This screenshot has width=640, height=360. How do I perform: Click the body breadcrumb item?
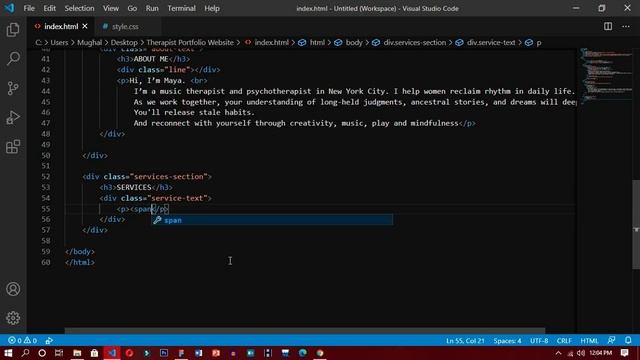(x=354, y=42)
